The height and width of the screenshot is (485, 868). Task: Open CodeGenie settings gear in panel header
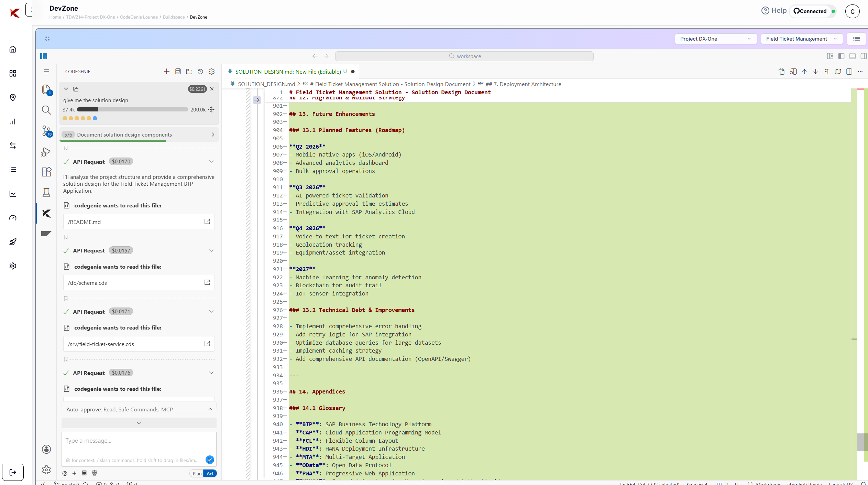coord(212,72)
